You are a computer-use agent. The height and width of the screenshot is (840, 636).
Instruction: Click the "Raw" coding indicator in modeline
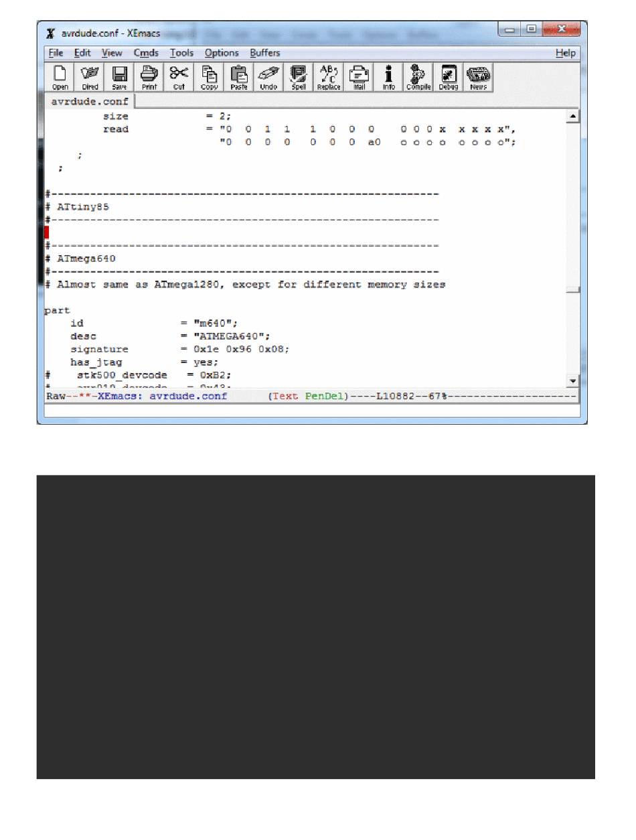[x=54, y=396]
